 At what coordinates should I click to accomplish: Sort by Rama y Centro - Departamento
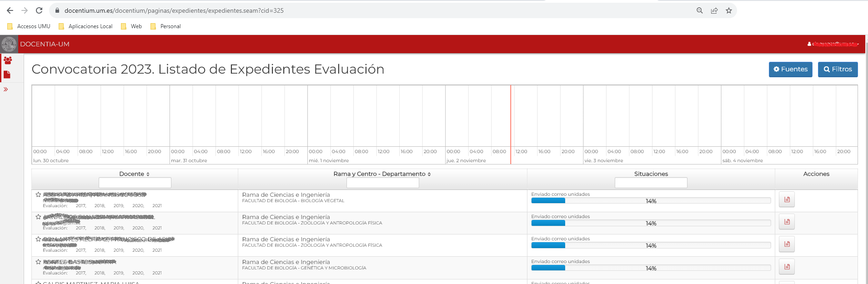(x=382, y=174)
